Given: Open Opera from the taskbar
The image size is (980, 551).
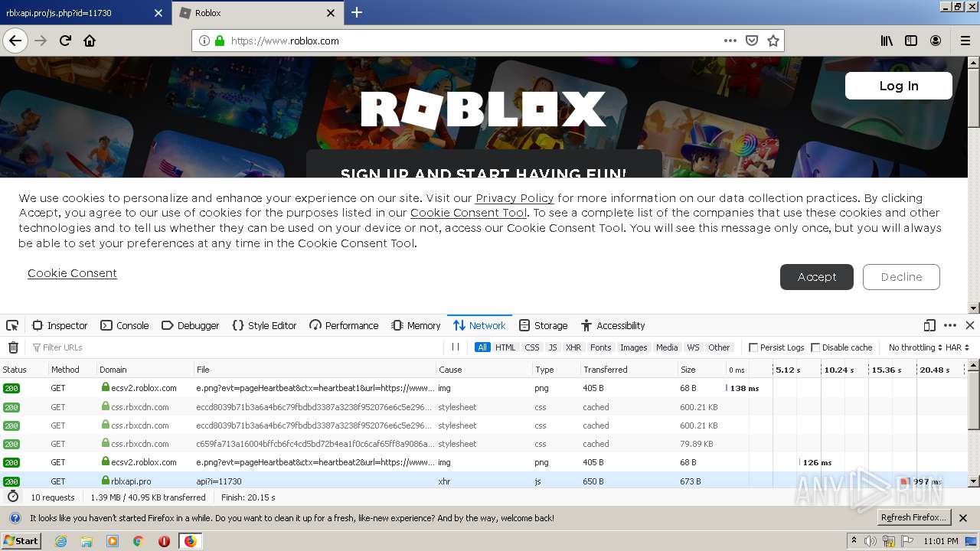Looking at the screenshot, I should point(164,541).
